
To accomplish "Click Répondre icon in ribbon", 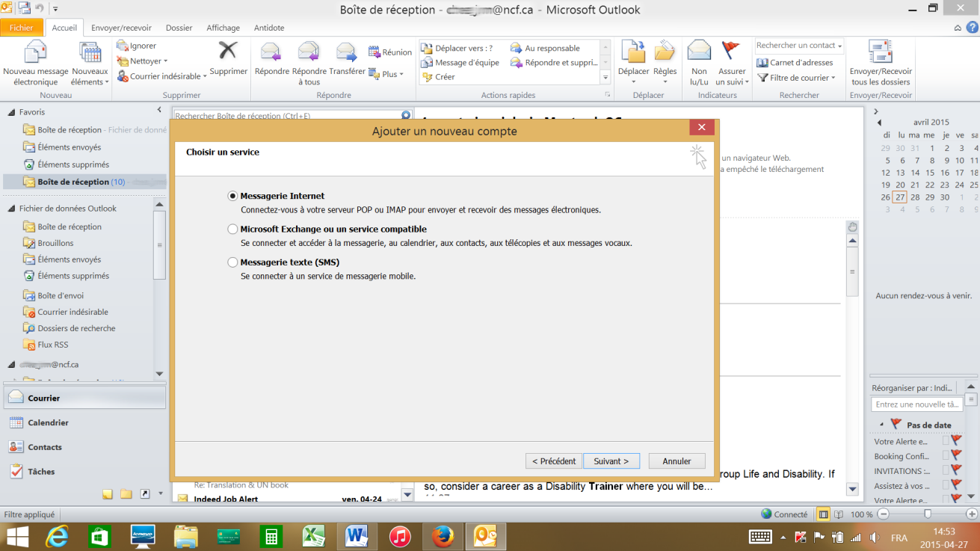I will [271, 52].
